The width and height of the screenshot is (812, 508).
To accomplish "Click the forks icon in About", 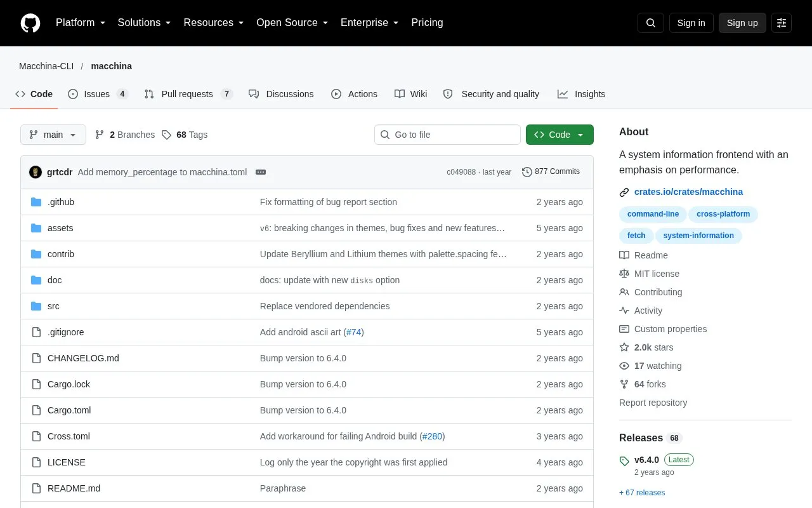I will click(x=624, y=384).
